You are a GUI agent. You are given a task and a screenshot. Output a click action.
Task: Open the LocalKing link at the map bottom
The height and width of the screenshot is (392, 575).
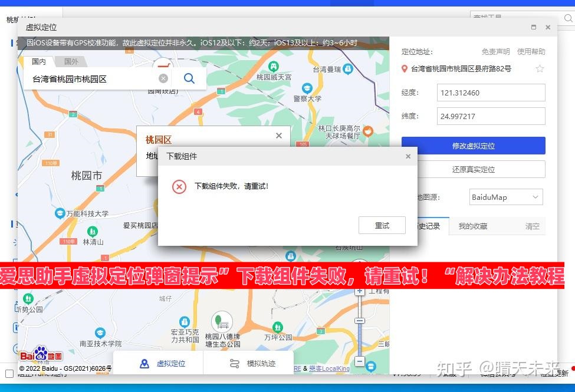[x=329, y=368]
